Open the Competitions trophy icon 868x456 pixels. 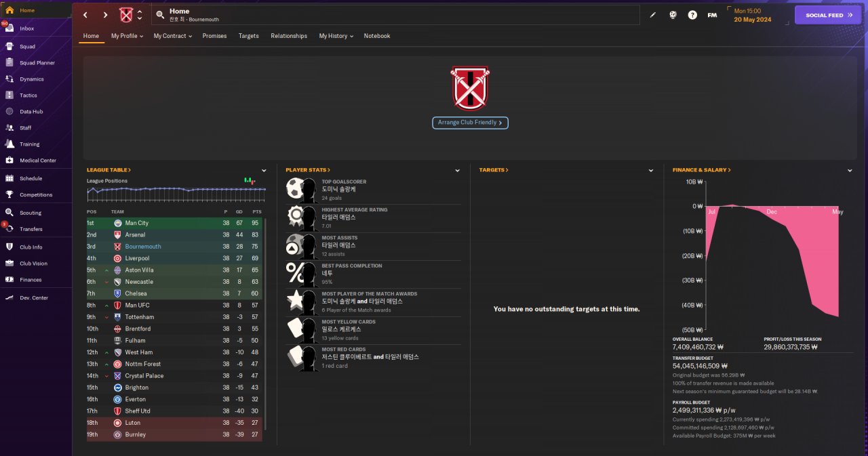[x=9, y=194]
